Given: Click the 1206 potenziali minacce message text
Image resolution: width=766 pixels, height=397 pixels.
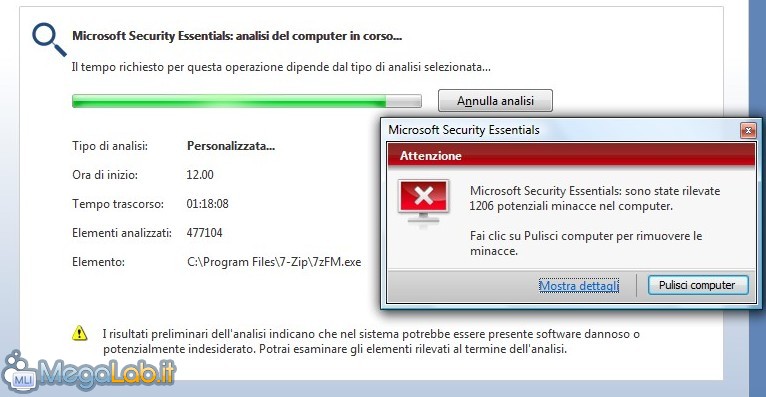Looking at the screenshot, I should click(x=595, y=198).
